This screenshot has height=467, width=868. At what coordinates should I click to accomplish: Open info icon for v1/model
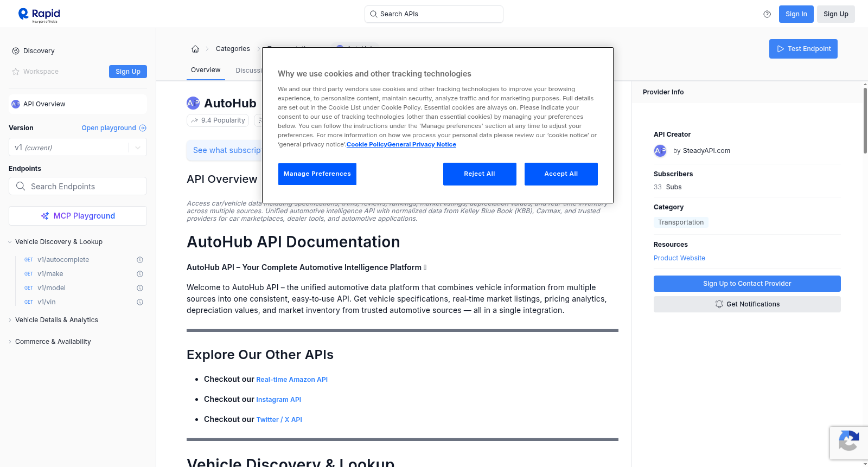point(140,288)
